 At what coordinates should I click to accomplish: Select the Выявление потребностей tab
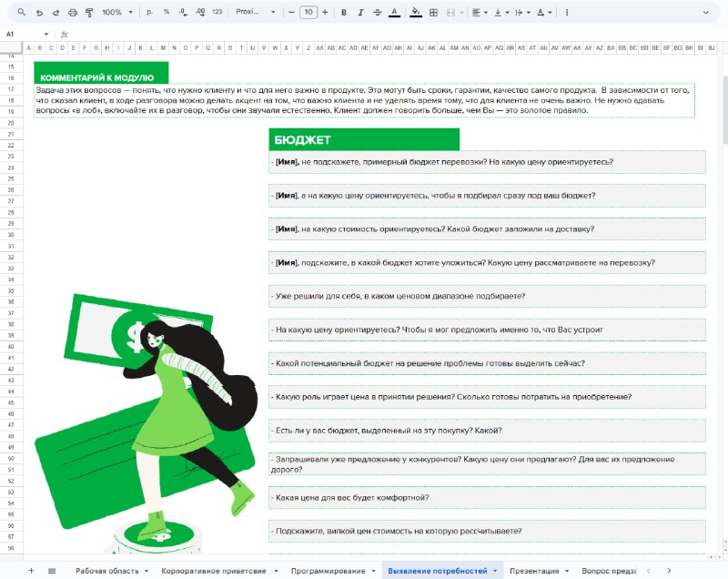tap(438, 571)
